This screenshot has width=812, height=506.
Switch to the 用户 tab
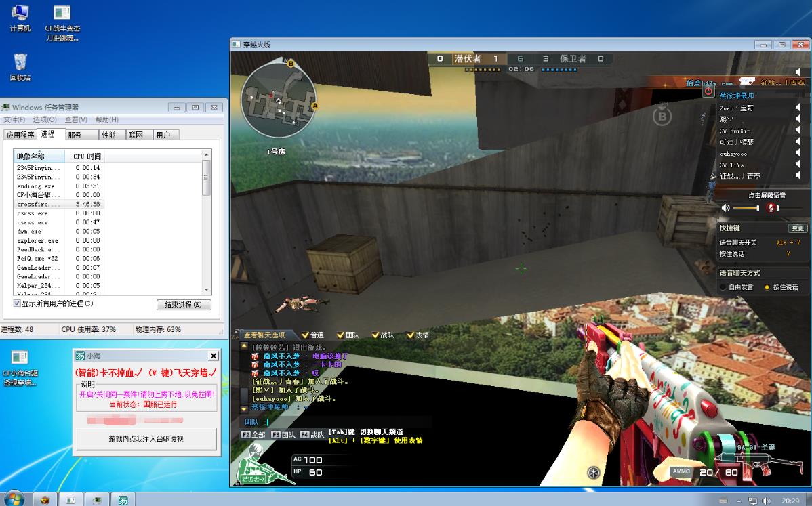point(166,135)
